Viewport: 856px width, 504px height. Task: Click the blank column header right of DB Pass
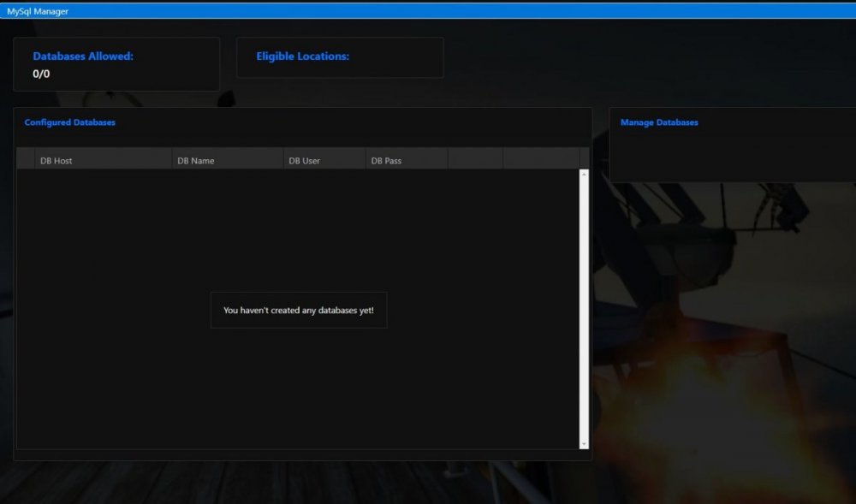(475, 159)
